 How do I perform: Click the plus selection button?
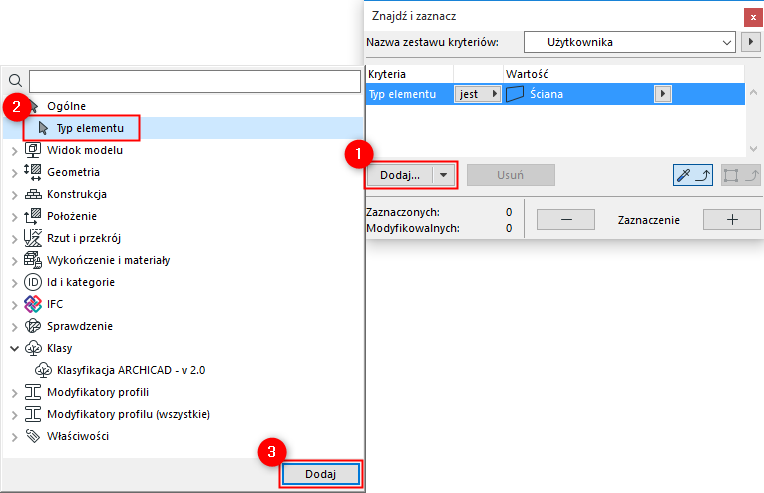tap(732, 220)
